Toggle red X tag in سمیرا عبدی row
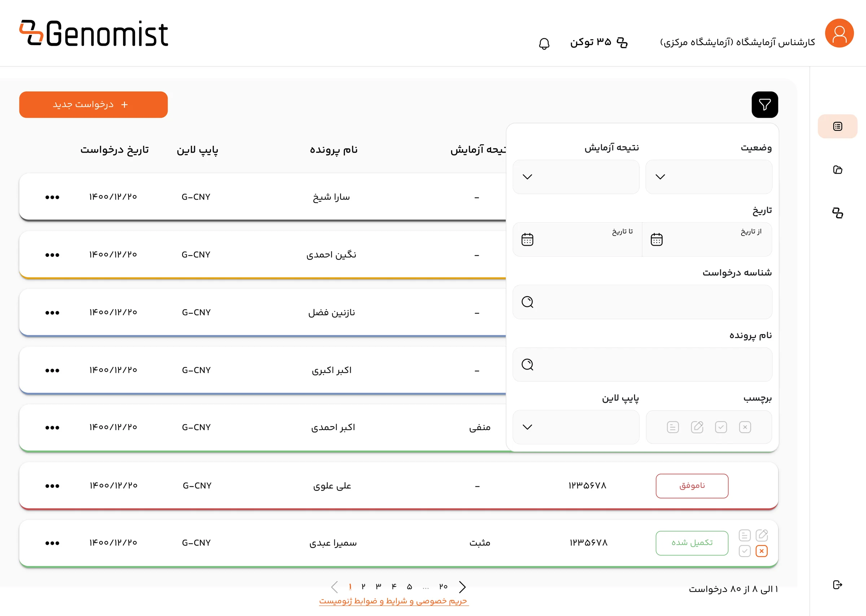This screenshot has height=616, width=866. click(761, 551)
